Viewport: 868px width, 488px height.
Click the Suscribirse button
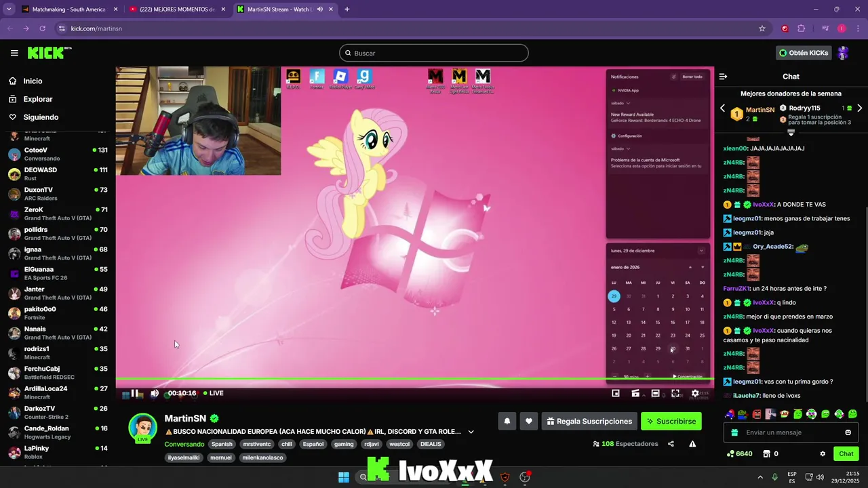coord(671,421)
